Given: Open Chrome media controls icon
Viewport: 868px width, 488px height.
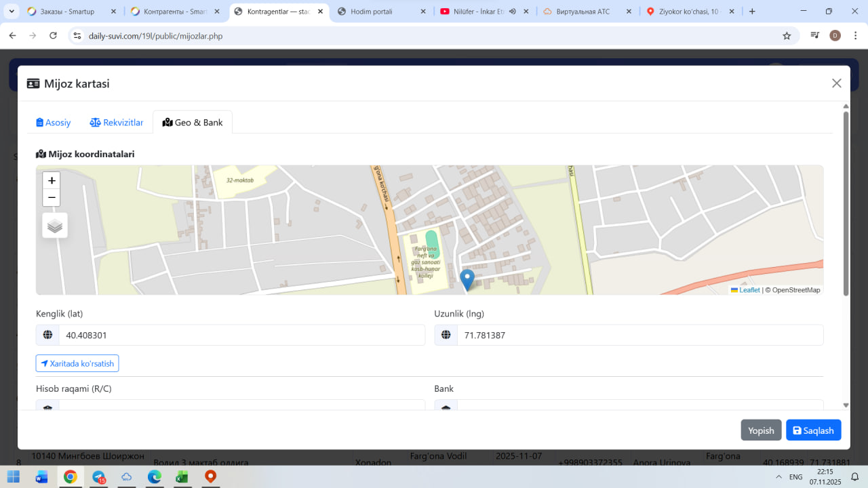Looking at the screenshot, I should coord(815,36).
